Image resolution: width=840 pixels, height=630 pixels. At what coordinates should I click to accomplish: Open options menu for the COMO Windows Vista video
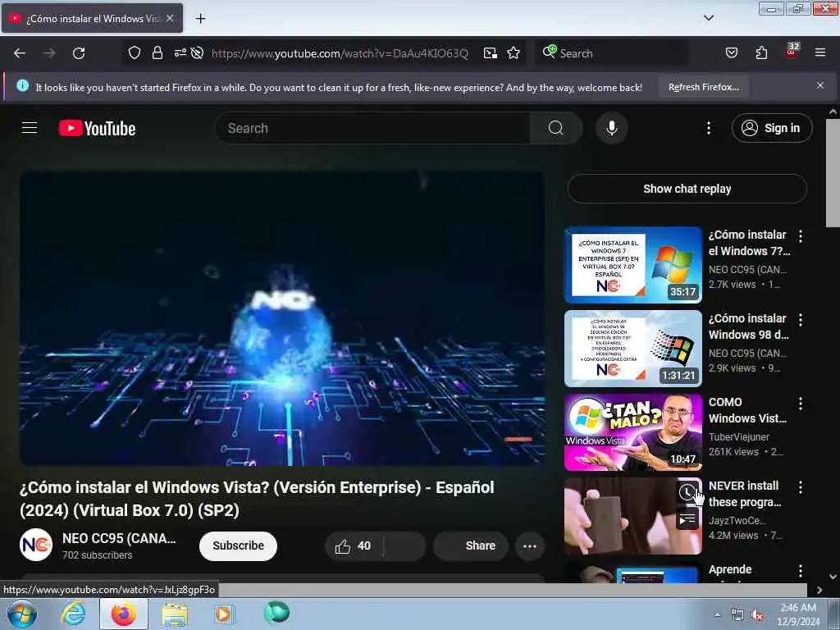click(801, 404)
